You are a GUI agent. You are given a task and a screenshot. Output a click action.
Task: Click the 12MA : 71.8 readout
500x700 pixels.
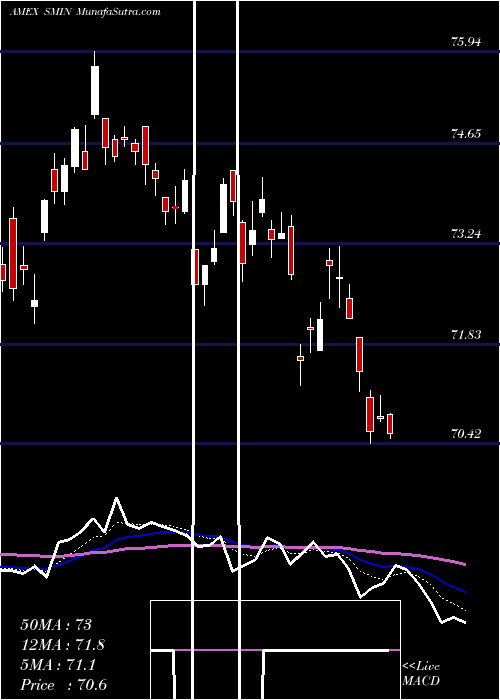65,645
